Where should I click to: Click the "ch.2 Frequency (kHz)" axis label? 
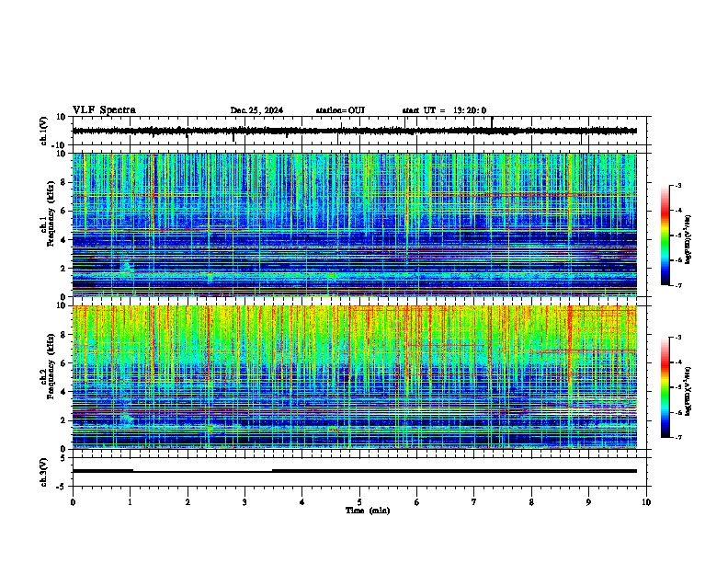tap(47, 366)
